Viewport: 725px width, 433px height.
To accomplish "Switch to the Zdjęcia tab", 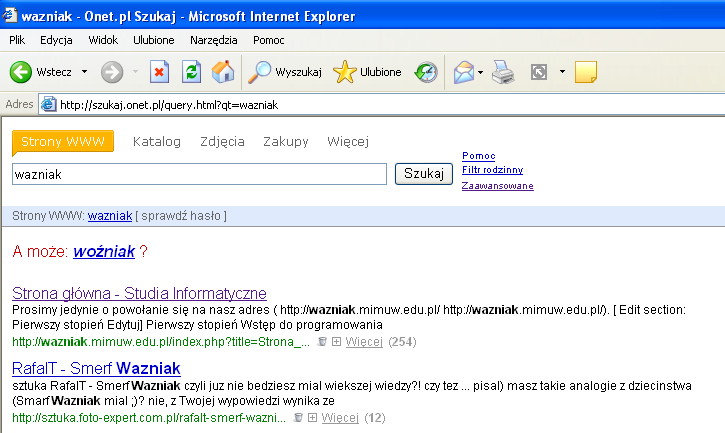I will pos(222,142).
